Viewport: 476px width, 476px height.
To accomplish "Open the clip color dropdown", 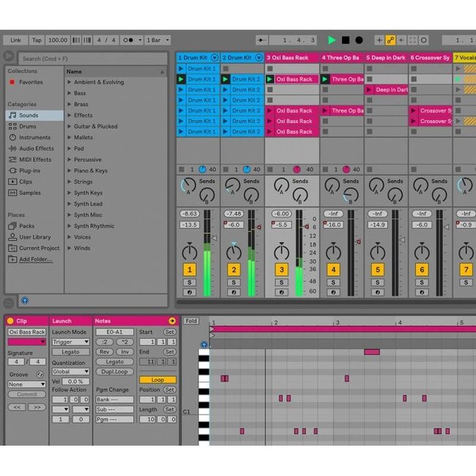I will pyautogui.click(x=26, y=342).
